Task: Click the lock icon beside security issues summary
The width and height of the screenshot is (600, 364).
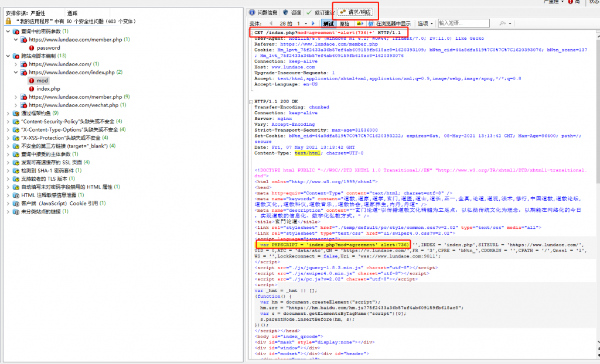Action: tap(9, 21)
